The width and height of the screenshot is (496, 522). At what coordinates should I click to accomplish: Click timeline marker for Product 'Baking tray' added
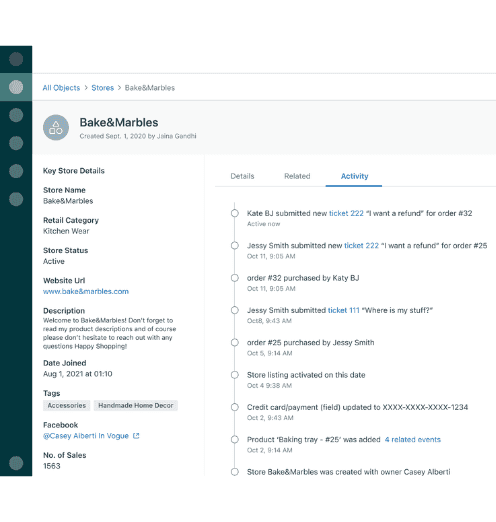pyautogui.click(x=235, y=440)
